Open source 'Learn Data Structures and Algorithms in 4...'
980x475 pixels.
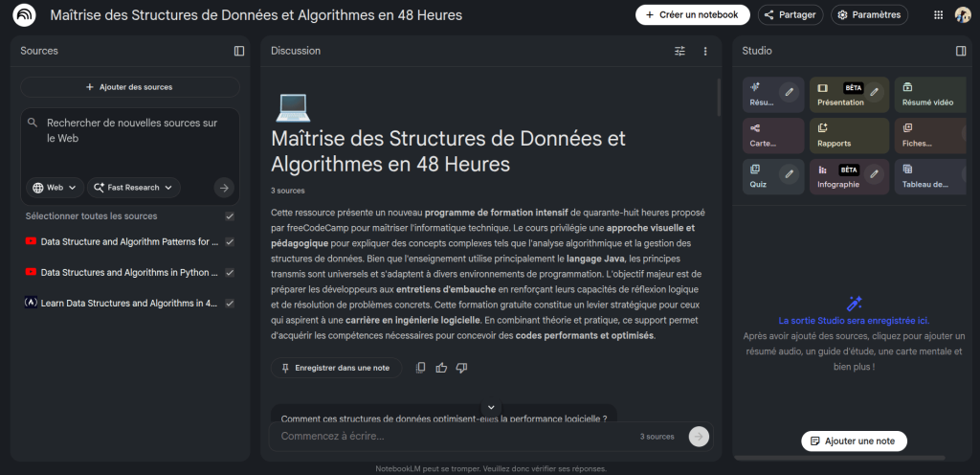129,304
